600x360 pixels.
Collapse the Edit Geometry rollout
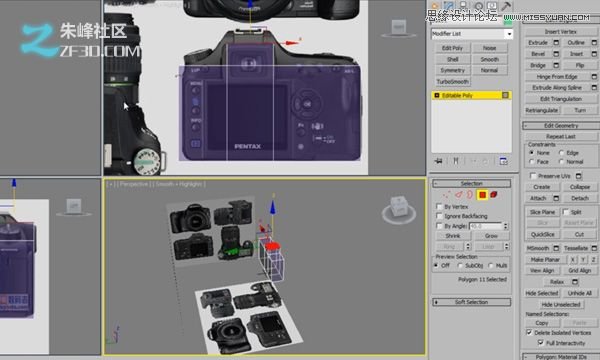click(x=561, y=125)
